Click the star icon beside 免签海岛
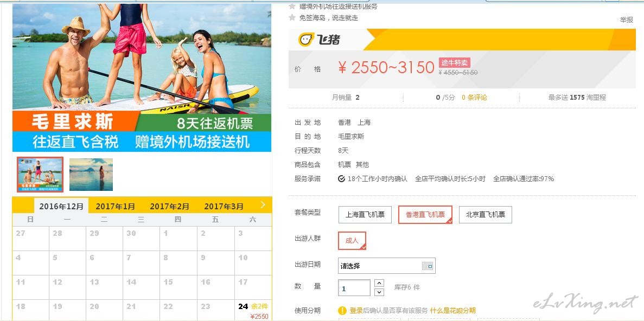The image size is (644, 321). pos(292,18)
